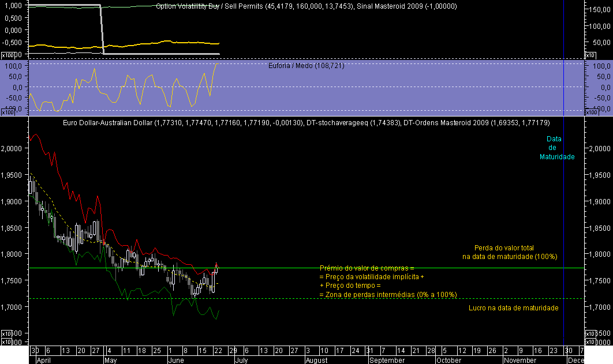613x364 pixels.
Task: Click the x10 scale marker in top panel
Action: pyautogui.click(x=590, y=55)
